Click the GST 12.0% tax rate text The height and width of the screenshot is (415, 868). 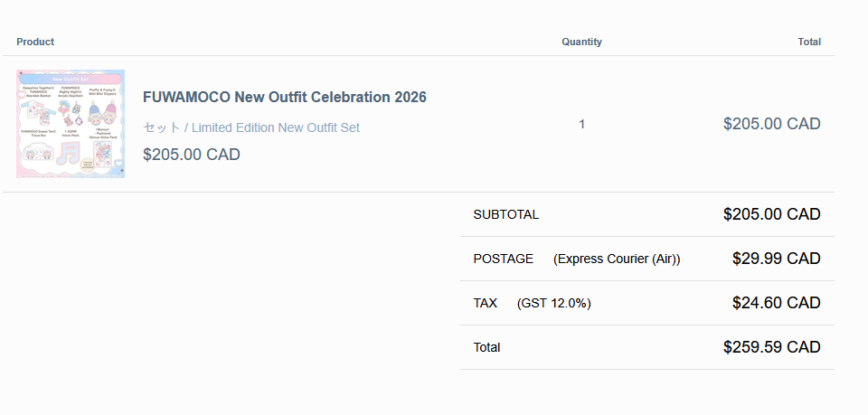pyautogui.click(x=554, y=303)
